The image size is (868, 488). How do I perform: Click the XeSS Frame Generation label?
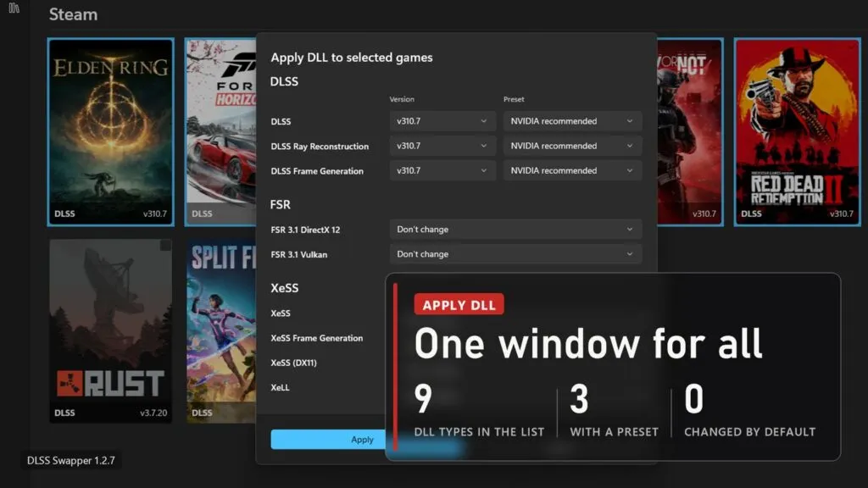tap(317, 338)
